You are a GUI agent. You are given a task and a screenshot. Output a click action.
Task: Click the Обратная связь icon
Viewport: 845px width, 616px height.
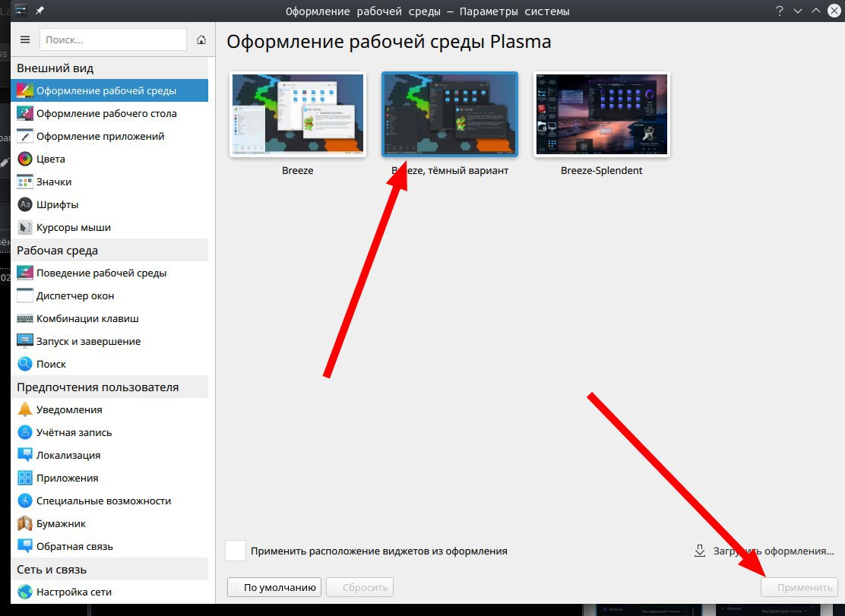(25, 546)
